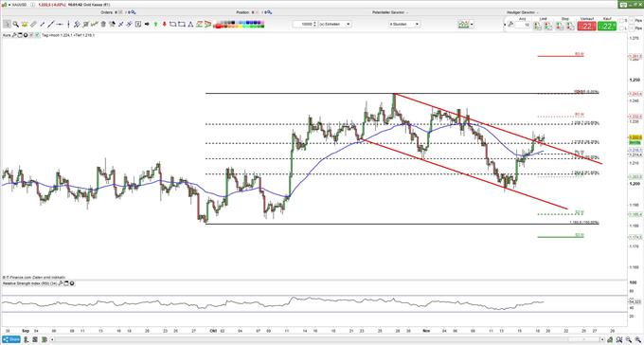Screen dimensions: 644x345
Task: Expand the Potentieller Gewinn dropdown
Action: (407, 12)
